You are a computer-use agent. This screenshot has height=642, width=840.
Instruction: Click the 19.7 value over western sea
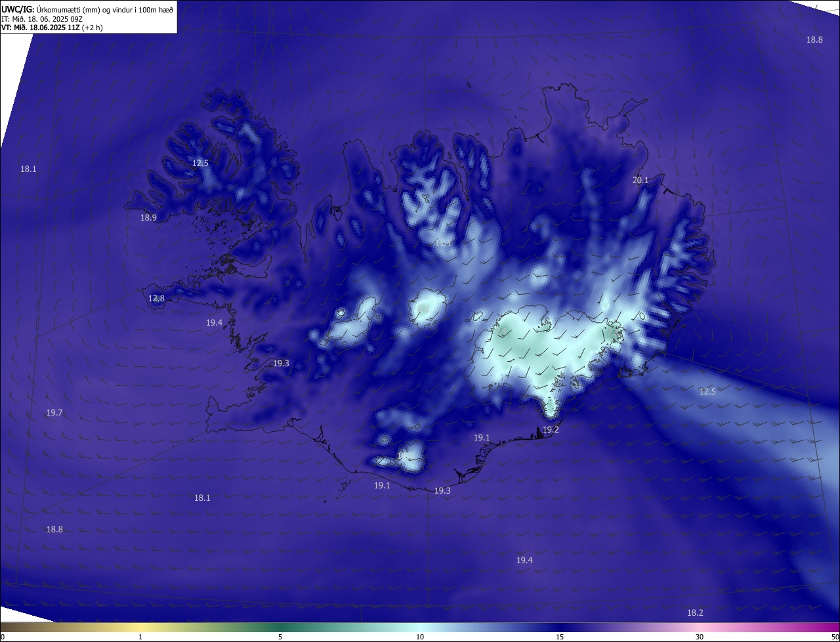click(x=54, y=413)
